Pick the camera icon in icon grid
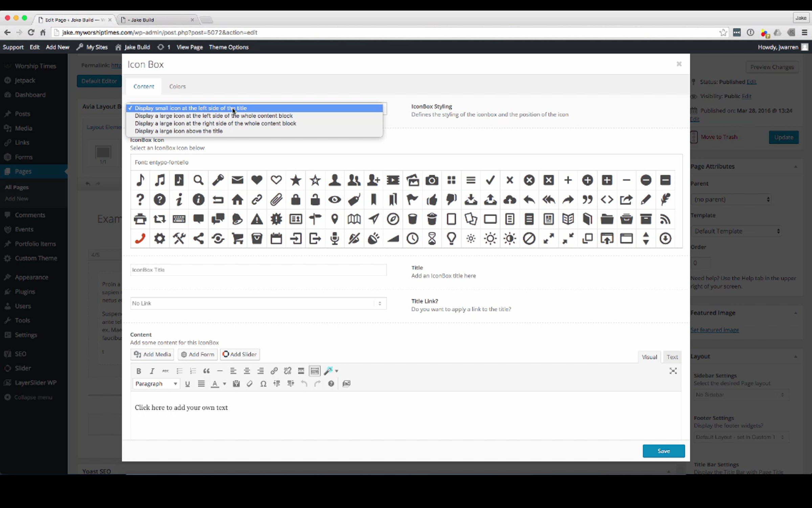The height and width of the screenshot is (508, 812). pos(432,180)
